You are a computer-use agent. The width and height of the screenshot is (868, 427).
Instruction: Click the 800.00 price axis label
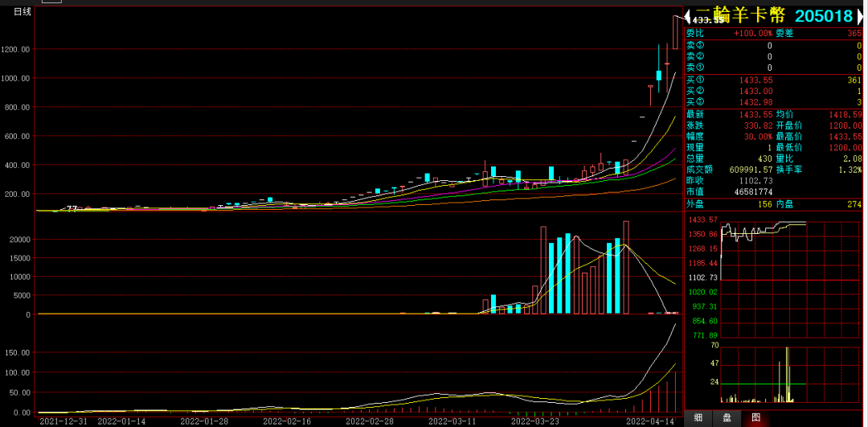[x=17, y=108]
